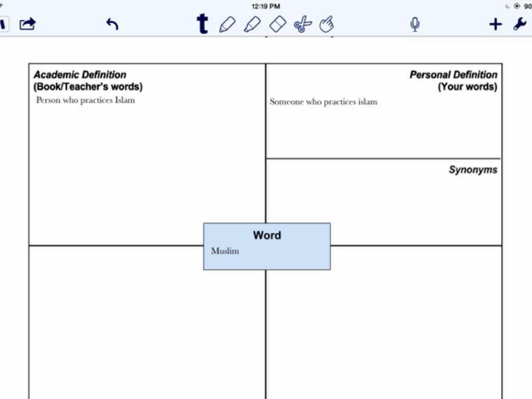Select the Eraser tool
The width and height of the screenshot is (532, 399).
point(278,24)
